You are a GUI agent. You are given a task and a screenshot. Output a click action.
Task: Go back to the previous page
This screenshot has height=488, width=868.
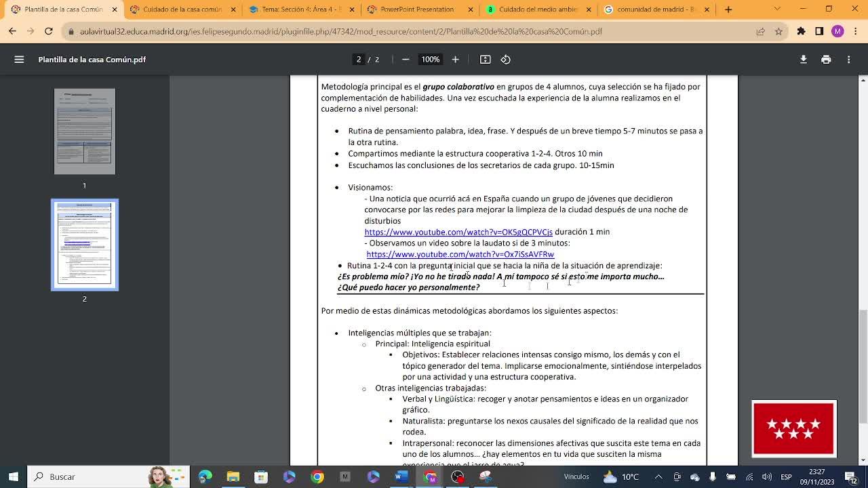tap(12, 31)
